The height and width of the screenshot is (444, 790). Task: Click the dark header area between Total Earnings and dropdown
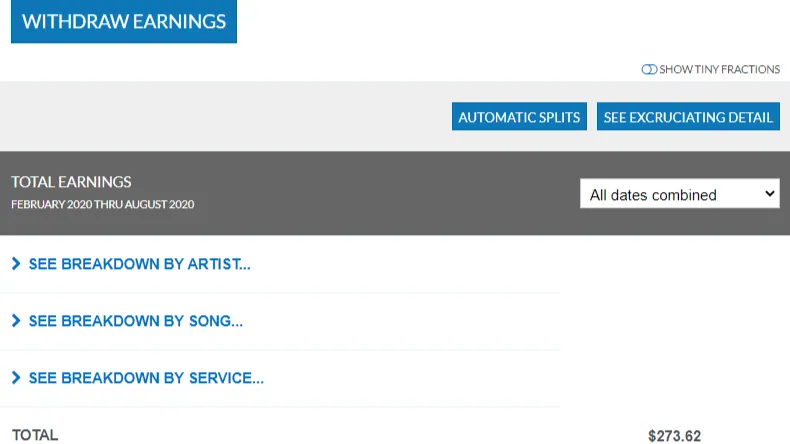point(390,193)
